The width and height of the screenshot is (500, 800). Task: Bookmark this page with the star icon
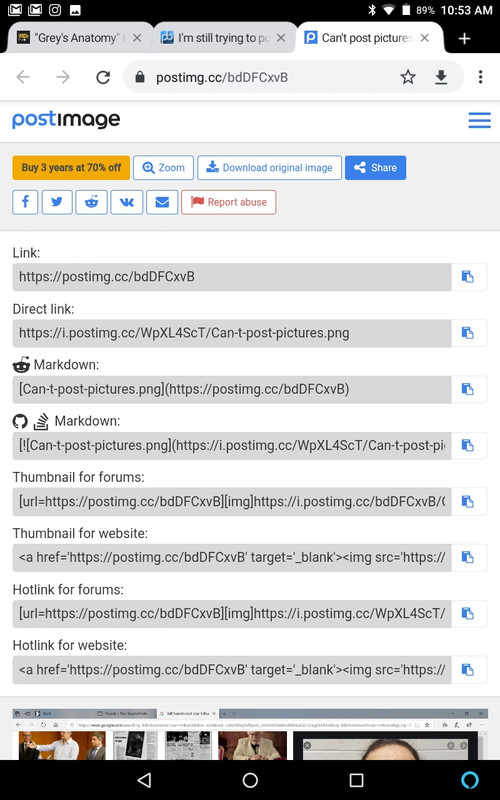pyautogui.click(x=408, y=77)
